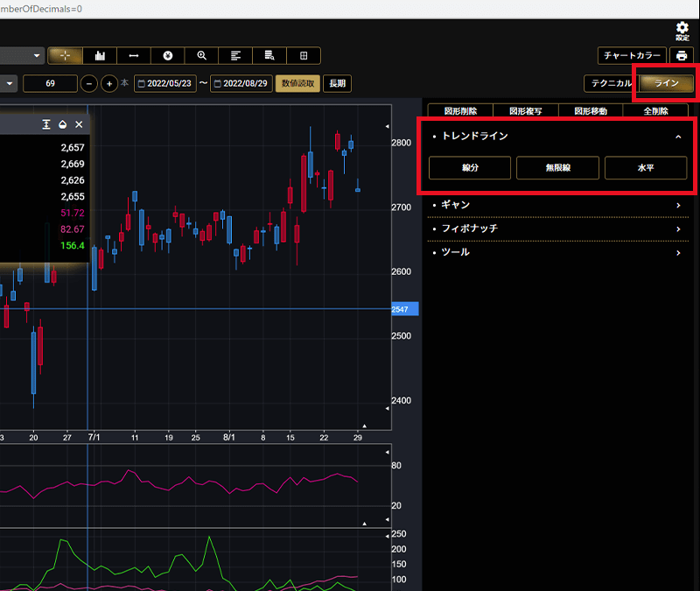Switch to the テクニカル tab

click(612, 83)
